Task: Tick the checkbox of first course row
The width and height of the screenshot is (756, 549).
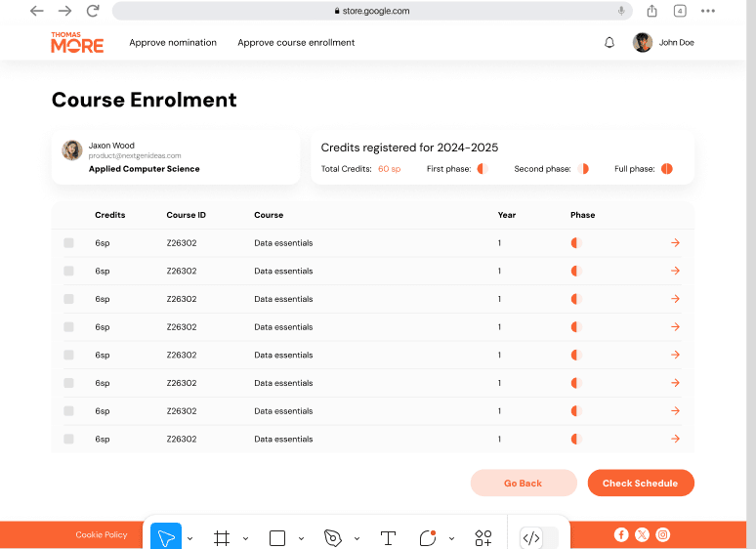Action: tap(68, 243)
